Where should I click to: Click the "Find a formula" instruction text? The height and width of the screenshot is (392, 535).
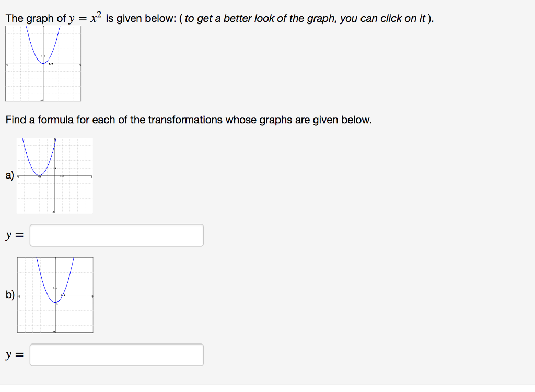[x=188, y=120]
